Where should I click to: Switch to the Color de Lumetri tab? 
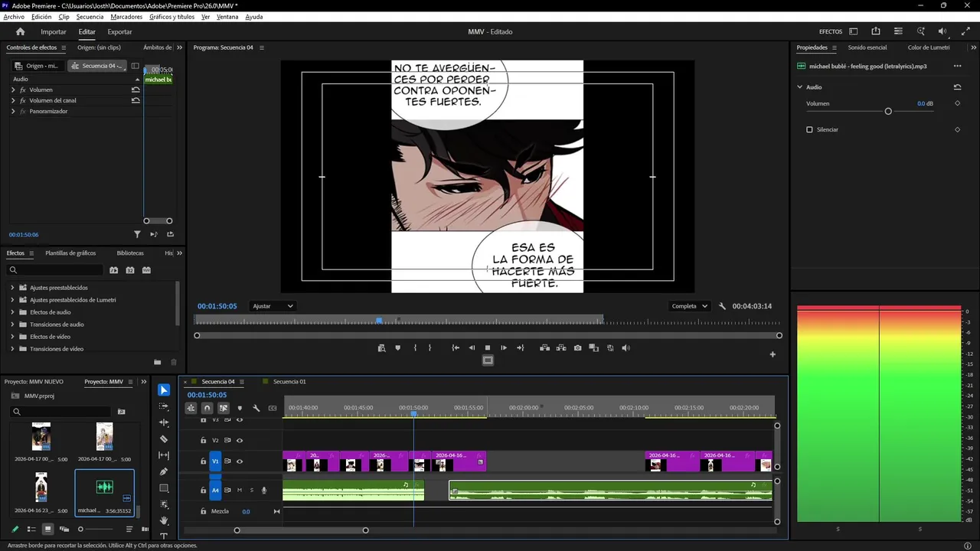point(929,47)
